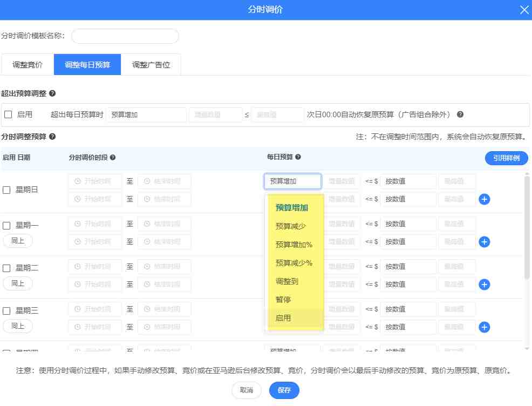Set 星期一 first slot start time field
Viewport: 532px width, 406px height.
click(x=94, y=224)
